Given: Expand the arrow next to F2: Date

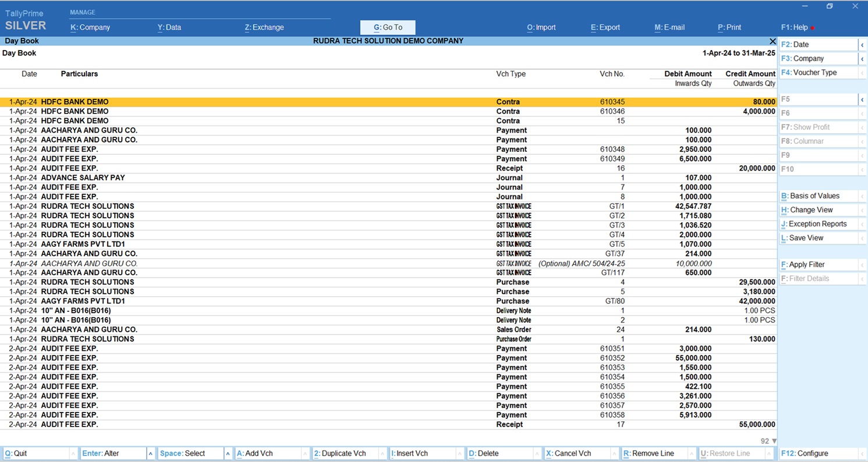Looking at the screenshot, I should [x=862, y=45].
